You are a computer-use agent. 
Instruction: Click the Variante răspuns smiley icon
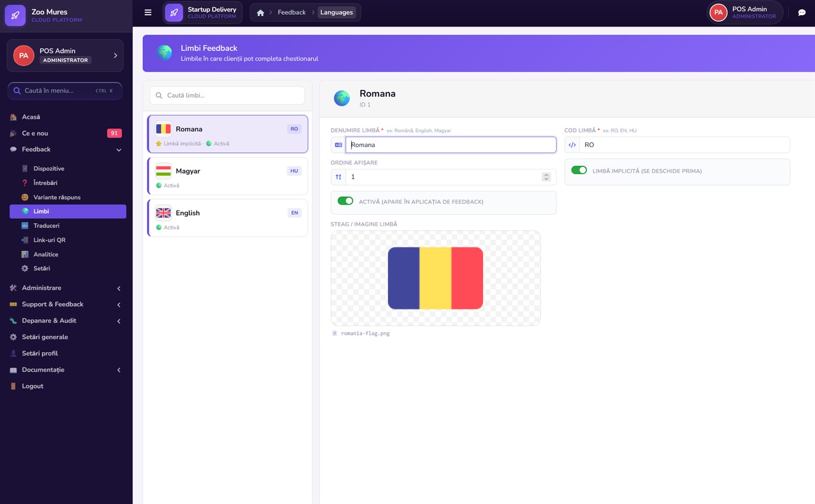[24, 197]
